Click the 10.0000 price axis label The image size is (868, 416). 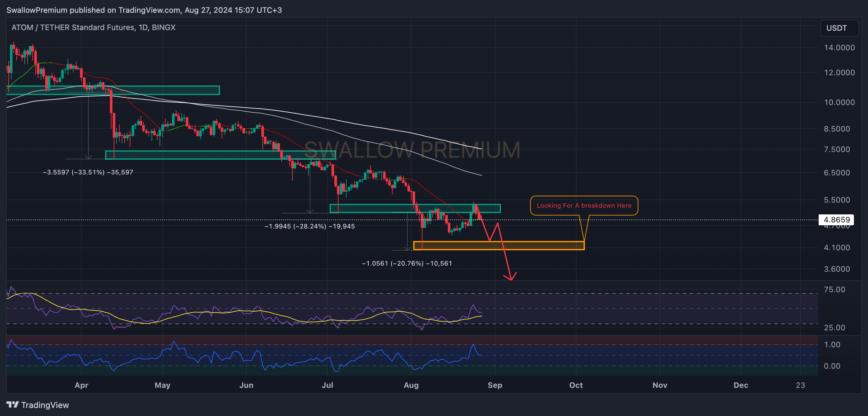839,102
